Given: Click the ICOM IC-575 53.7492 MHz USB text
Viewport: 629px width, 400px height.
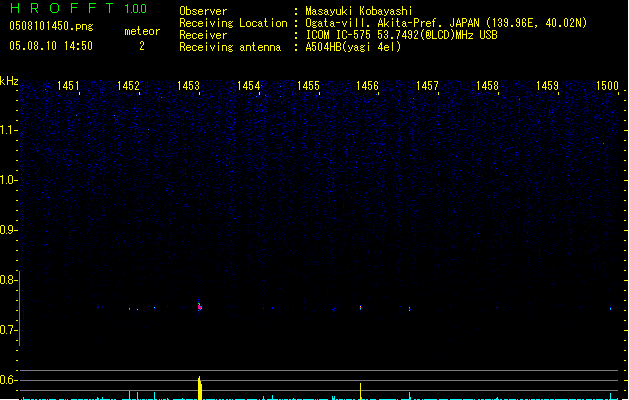Looking at the screenshot, I should (401, 35).
